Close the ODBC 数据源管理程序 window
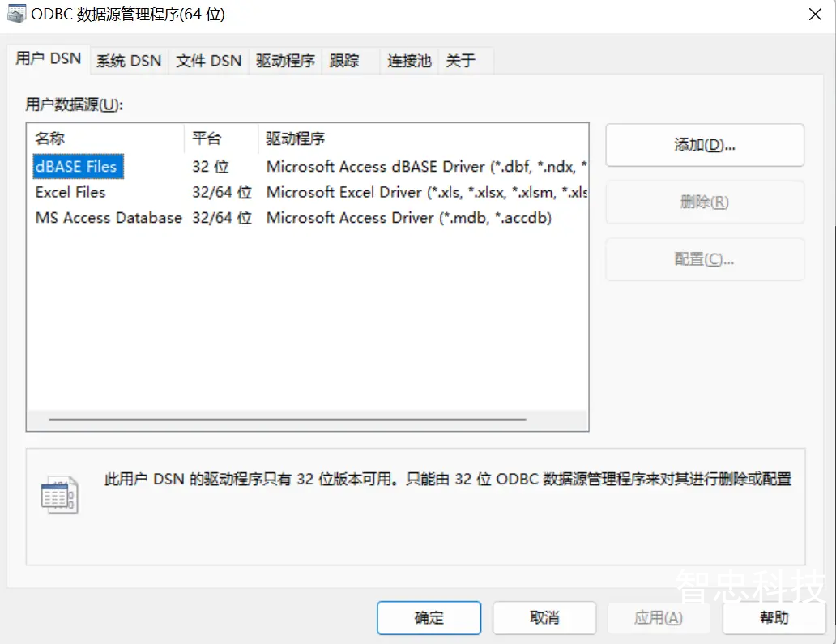The image size is (836, 644). coord(815,15)
